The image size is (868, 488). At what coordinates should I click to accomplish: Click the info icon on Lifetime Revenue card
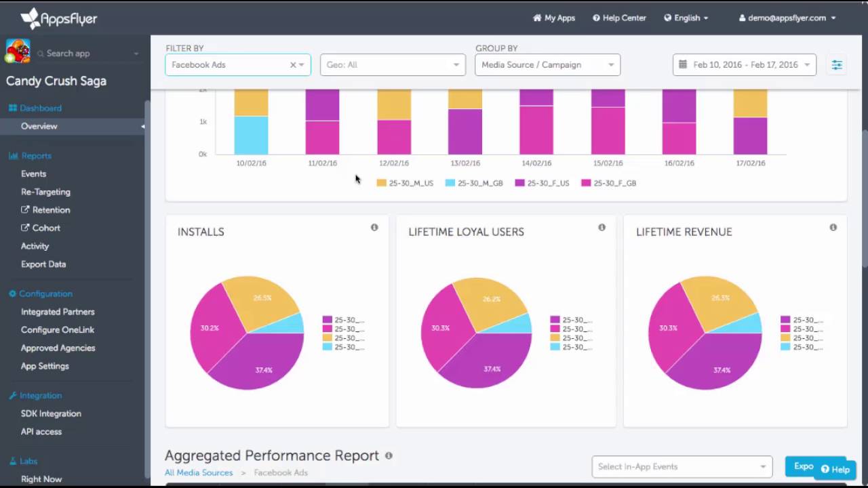833,228
